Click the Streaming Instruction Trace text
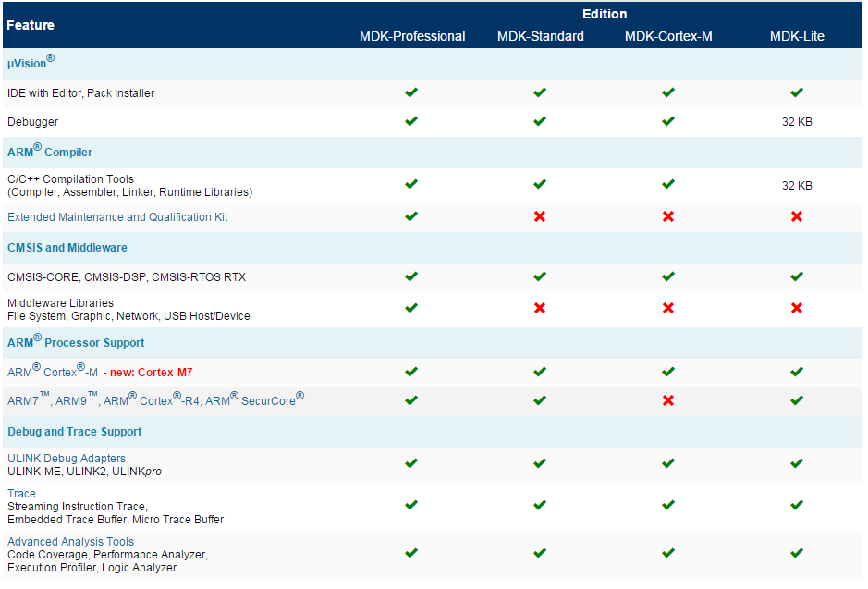The image size is (868, 589). pyautogui.click(x=77, y=506)
